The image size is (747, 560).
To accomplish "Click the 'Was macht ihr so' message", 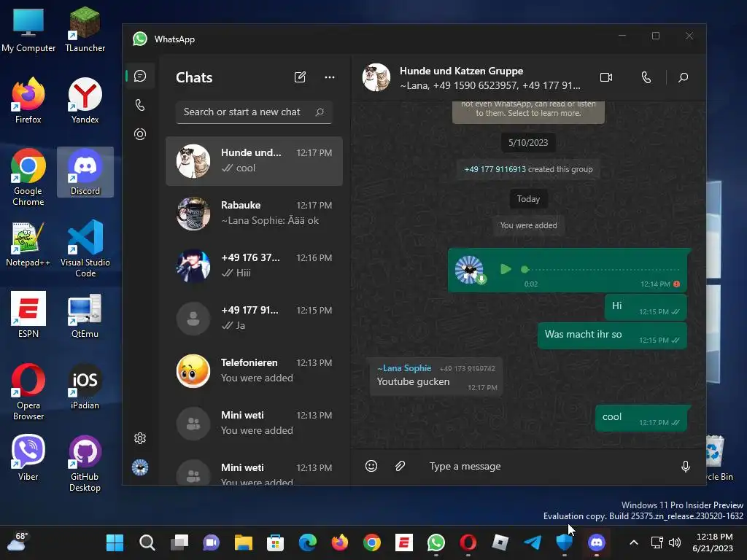I will pos(612,335).
